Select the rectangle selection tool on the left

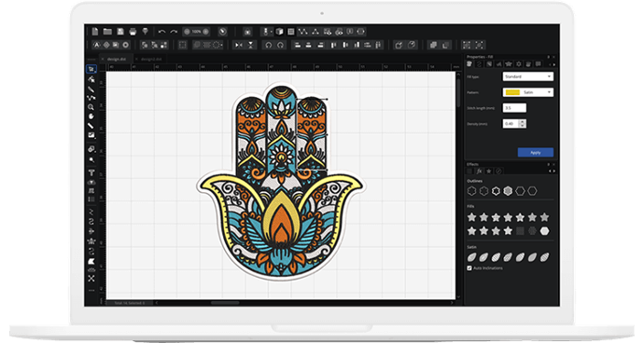(x=91, y=69)
